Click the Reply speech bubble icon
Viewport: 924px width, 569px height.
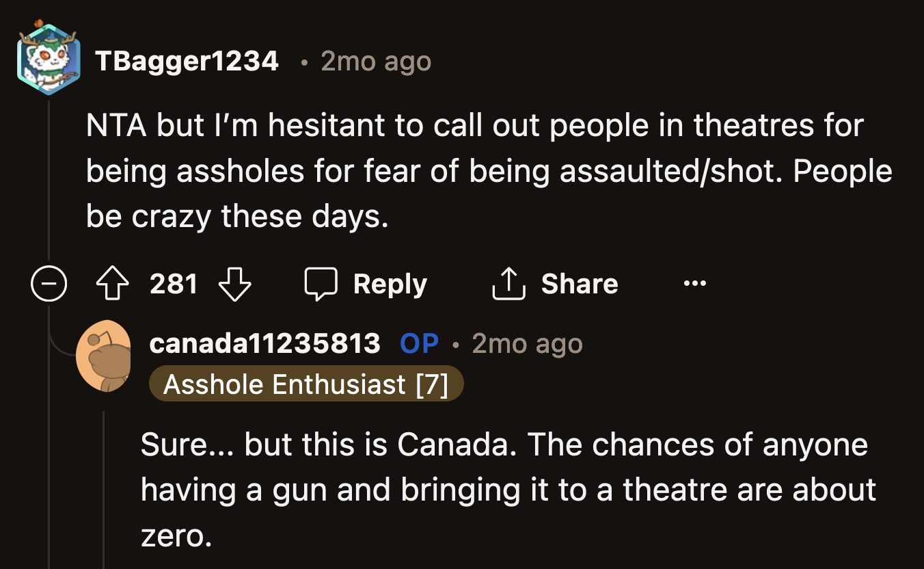321,282
